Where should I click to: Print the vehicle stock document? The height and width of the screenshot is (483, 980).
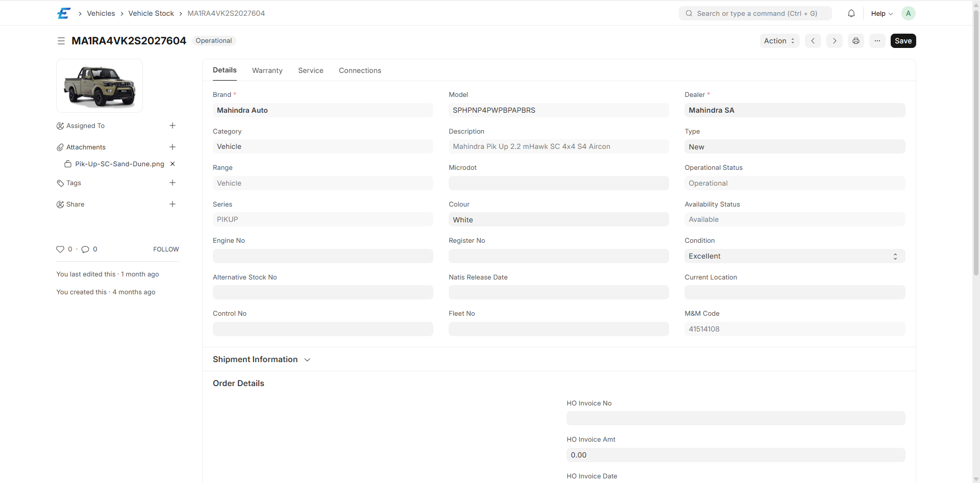(856, 41)
